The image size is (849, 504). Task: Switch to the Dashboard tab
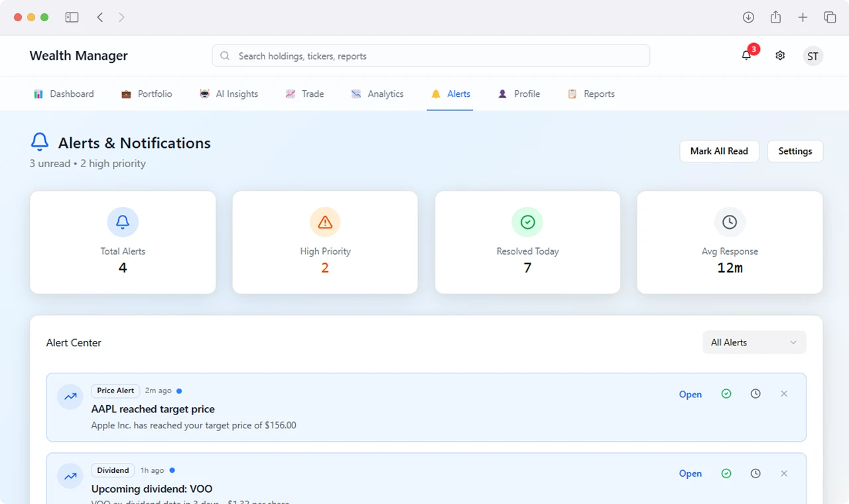(64, 94)
